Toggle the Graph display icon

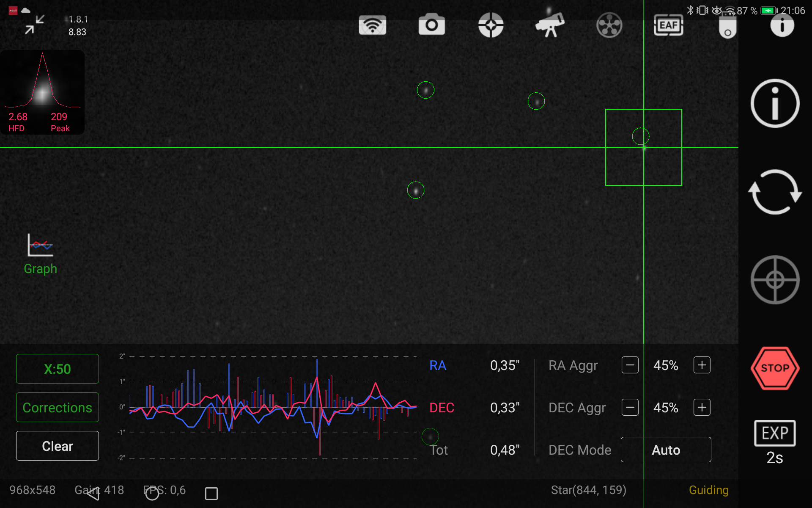(x=40, y=254)
